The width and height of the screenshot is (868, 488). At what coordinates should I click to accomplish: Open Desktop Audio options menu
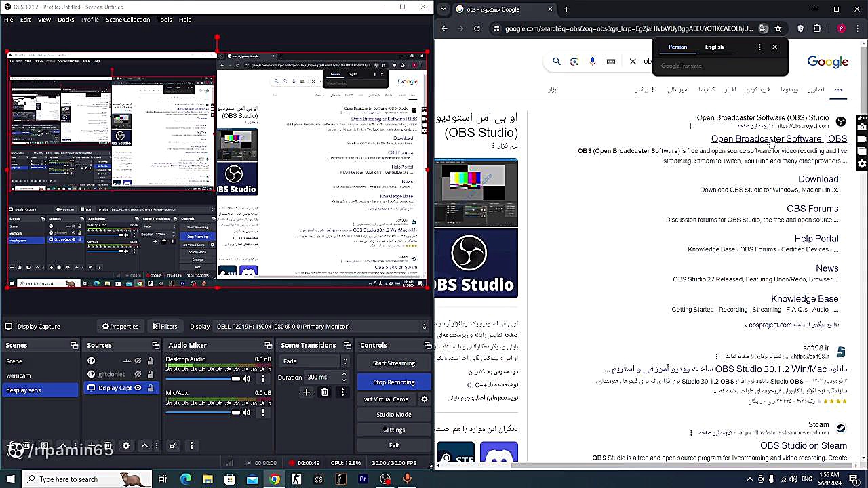tap(263, 378)
